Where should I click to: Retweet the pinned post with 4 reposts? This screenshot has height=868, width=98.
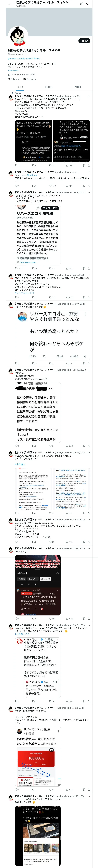point(34,165)
